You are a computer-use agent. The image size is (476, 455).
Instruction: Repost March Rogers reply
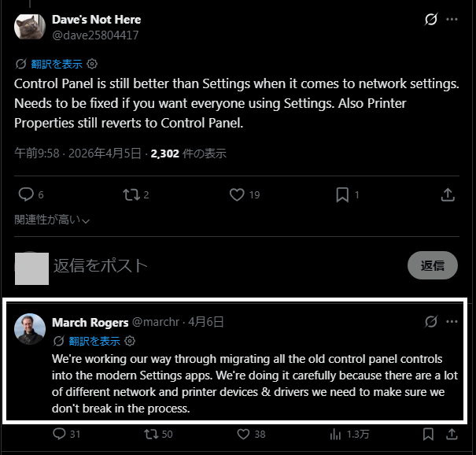tap(151, 434)
